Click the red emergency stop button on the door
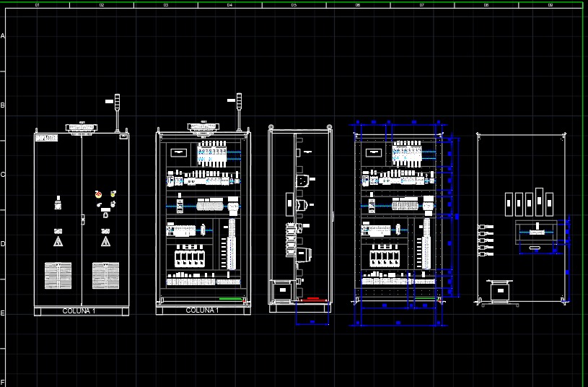The height and width of the screenshot is (387, 588). [x=98, y=195]
